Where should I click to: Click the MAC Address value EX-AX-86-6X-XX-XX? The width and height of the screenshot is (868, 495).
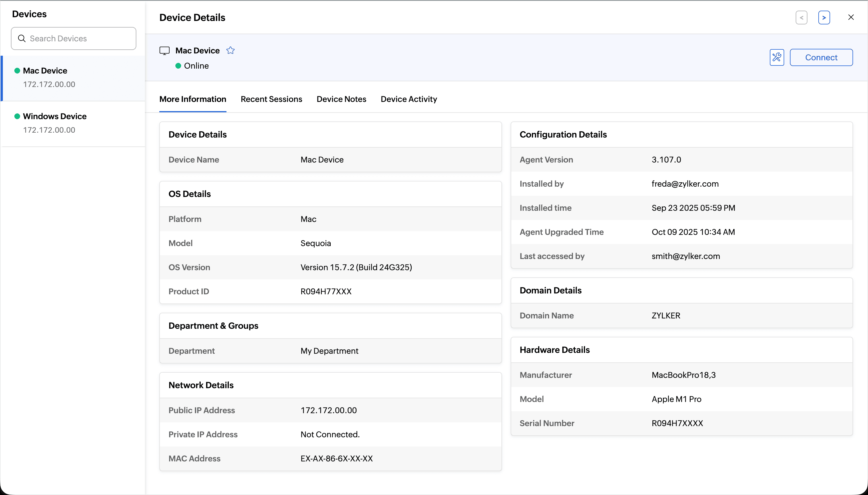[x=336, y=458]
